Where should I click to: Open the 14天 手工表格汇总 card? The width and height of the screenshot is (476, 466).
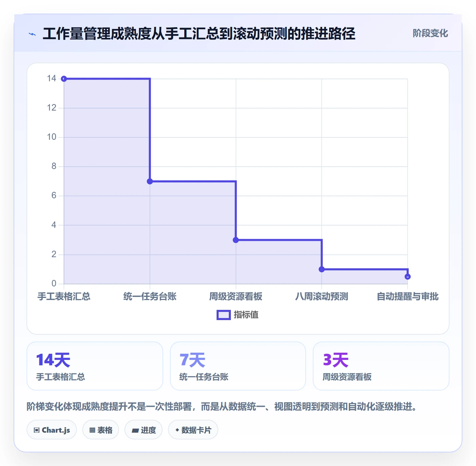[95, 366]
